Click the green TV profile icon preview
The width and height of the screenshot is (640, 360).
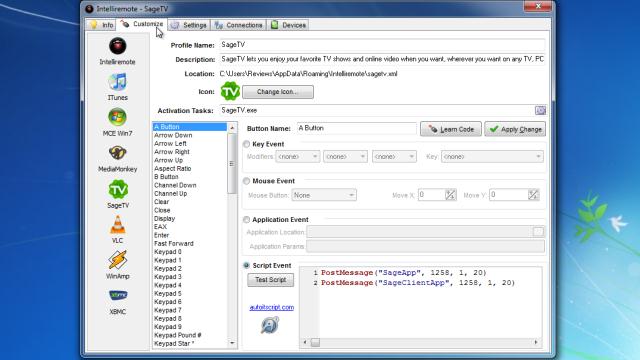point(230,91)
